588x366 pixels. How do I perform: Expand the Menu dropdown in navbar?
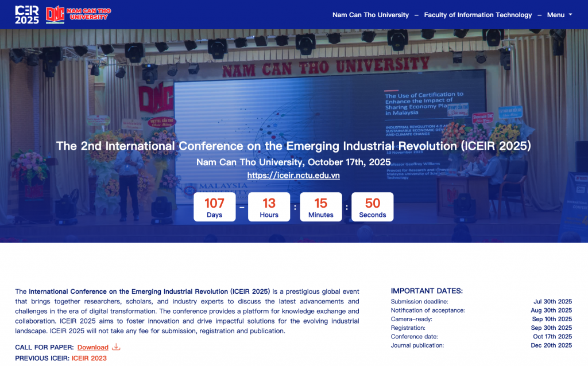pos(559,15)
